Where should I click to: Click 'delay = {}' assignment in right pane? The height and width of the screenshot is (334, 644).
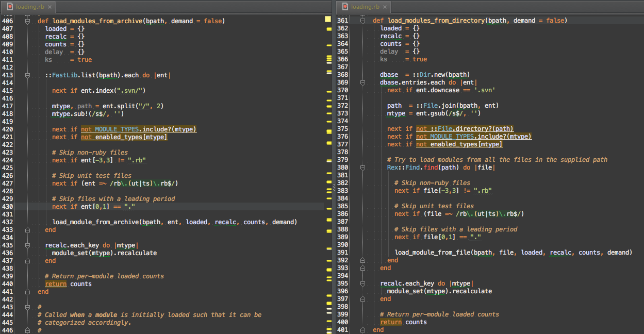(400, 52)
